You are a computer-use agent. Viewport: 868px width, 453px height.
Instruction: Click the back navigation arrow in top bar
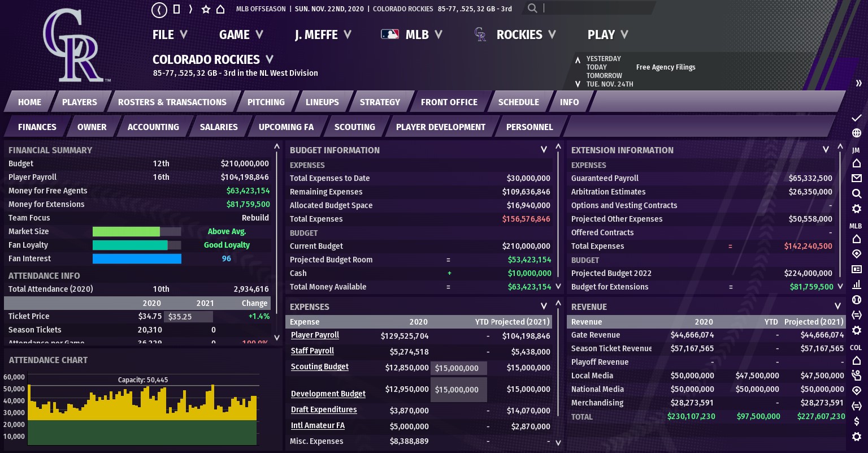[x=159, y=10]
